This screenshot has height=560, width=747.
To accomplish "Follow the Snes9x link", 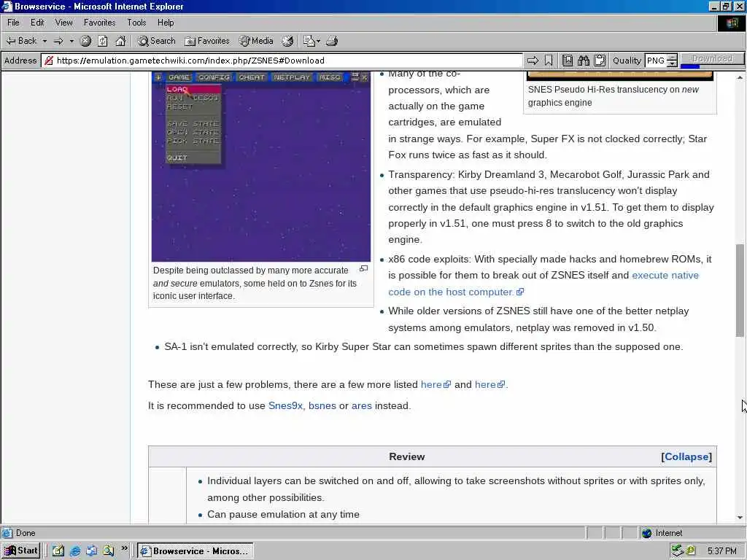I will pyautogui.click(x=285, y=405).
